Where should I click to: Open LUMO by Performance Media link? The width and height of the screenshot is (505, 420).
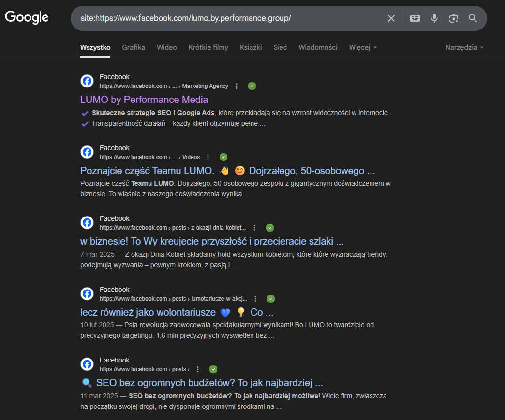[144, 100]
